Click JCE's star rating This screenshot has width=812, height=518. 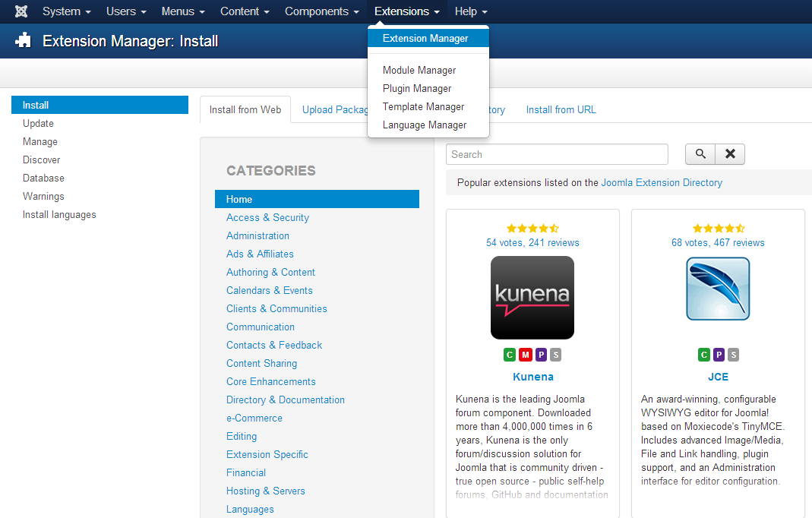point(719,229)
